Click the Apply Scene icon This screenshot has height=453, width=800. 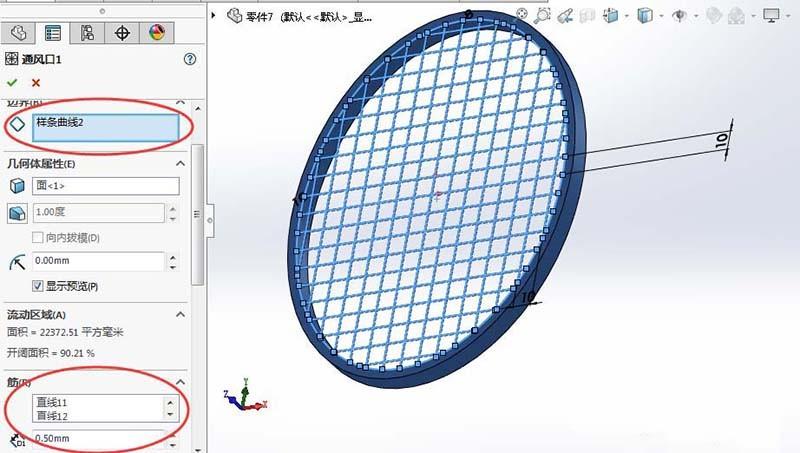click(x=736, y=16)
